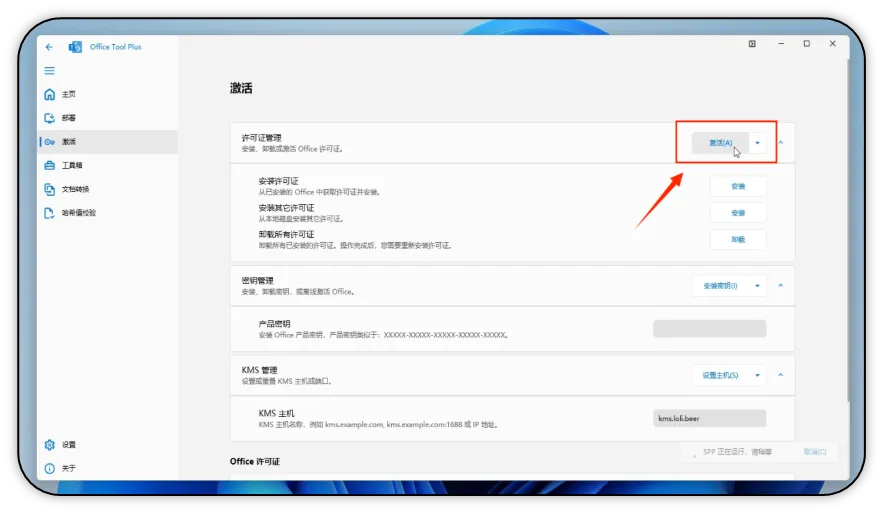
Task: Click the vertical scrollbar on the right
Action: [x=848, y=231]
